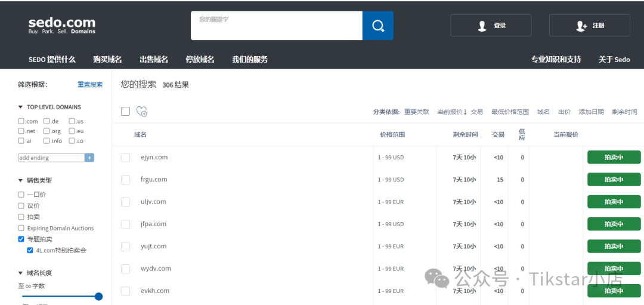Check the .co domain filter

click(x=72, y=141)
